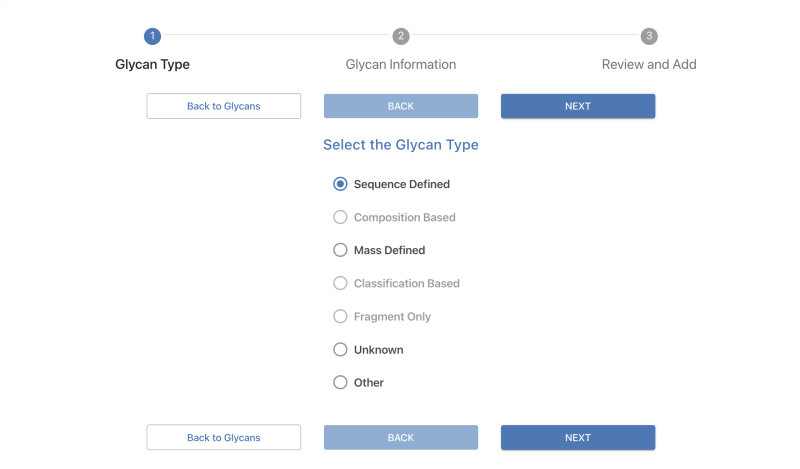Select the "Glycan Type" step label
The width and height of the screenshot is (800, 469).
pyautogui.click(x=152, y=65)
